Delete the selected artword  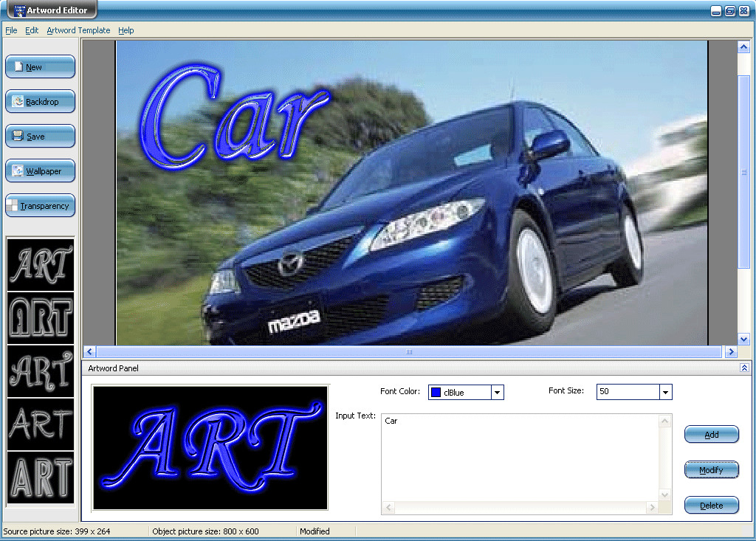(x=711, y=506)
